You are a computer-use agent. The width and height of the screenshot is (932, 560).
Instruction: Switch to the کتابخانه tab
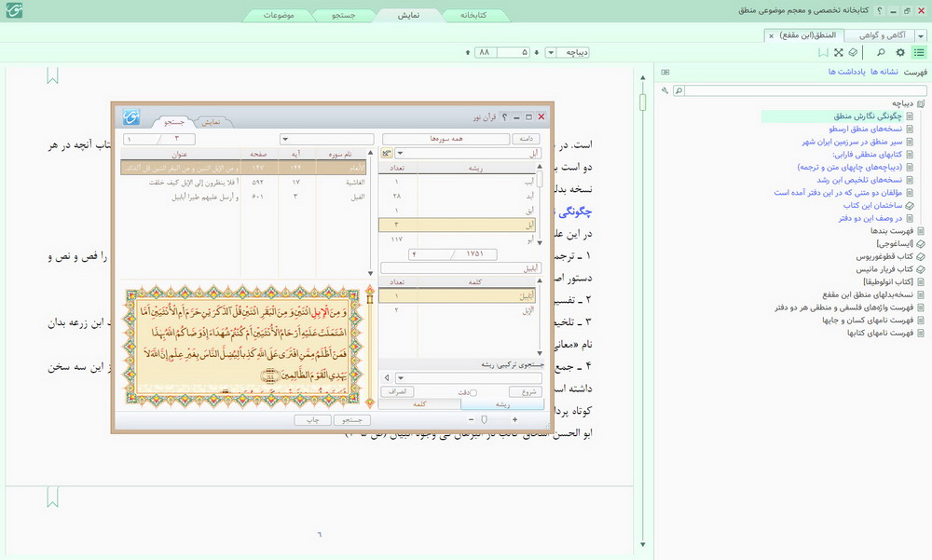473,15
